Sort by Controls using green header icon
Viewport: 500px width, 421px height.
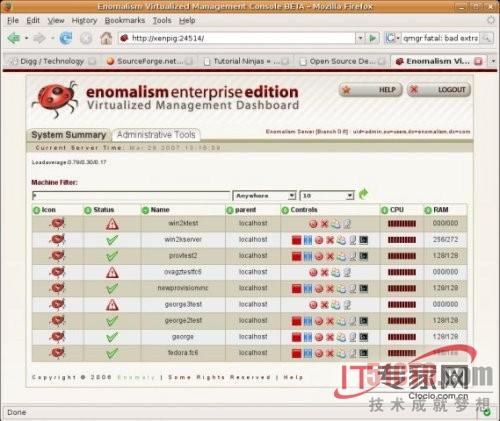[x=285, y=210]
